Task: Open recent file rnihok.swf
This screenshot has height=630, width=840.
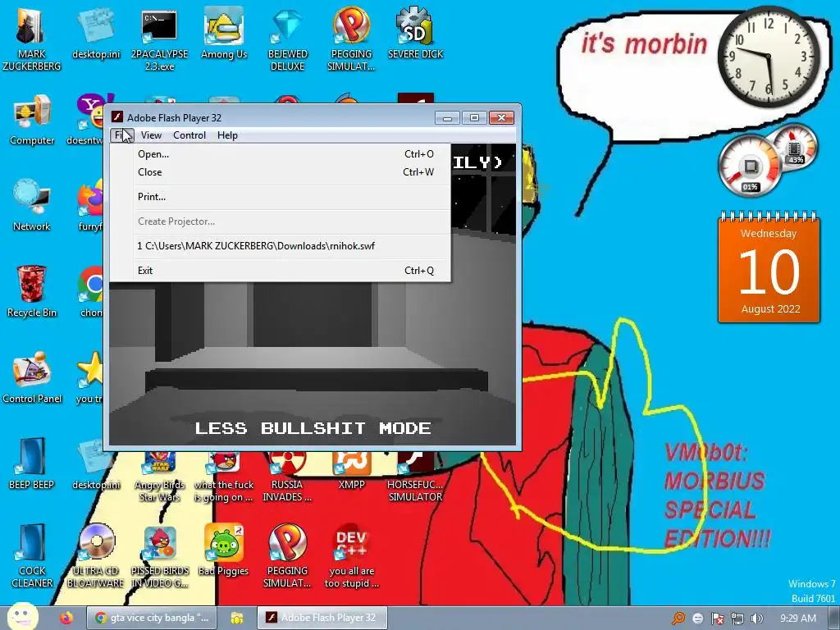Action: [x=281, y=246]
